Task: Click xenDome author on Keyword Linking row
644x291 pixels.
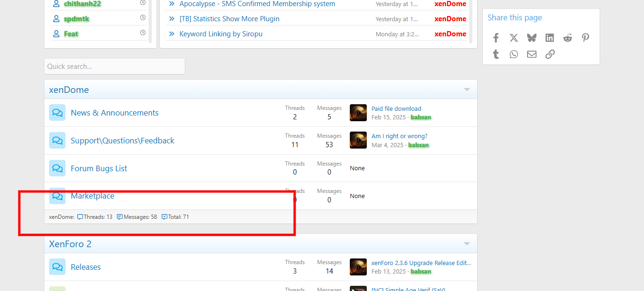Action: tap(450, 34)
